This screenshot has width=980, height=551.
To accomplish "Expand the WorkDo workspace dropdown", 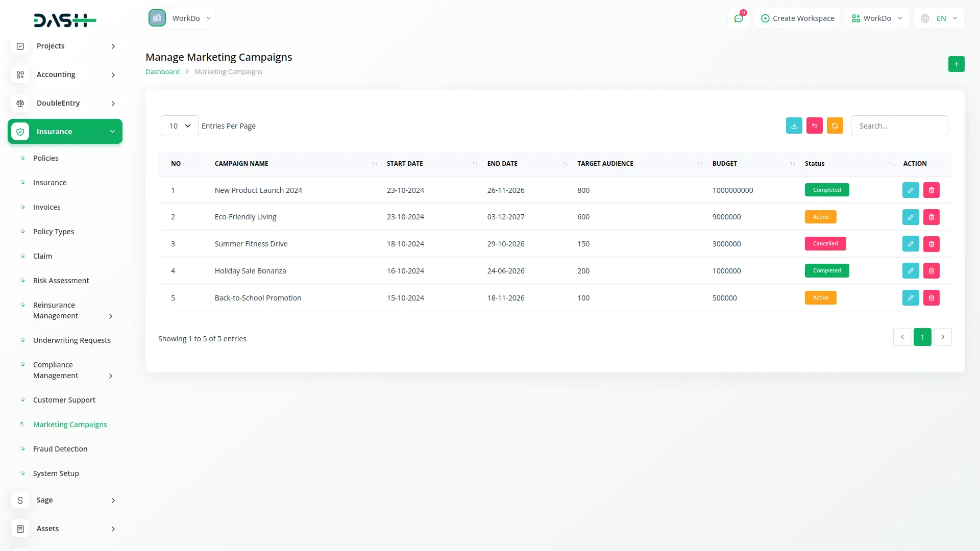I will click(181, 18).
